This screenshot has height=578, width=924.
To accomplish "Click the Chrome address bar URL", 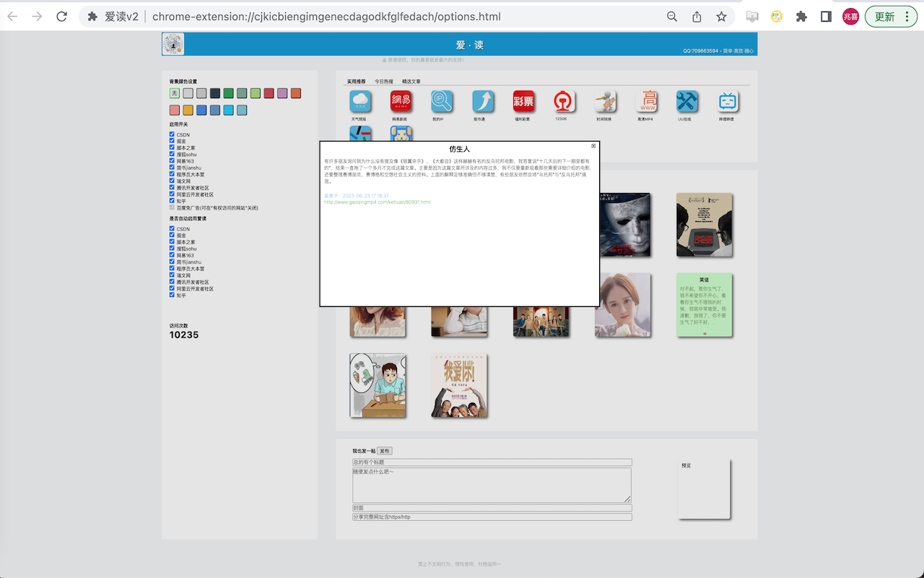I will click(x=326, y=17).
